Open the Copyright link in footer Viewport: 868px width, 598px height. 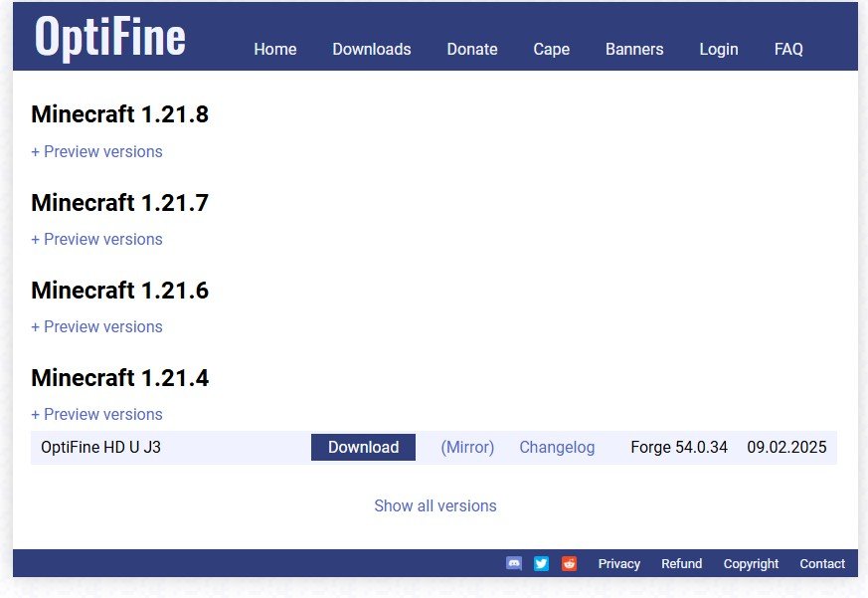(751, 563)
